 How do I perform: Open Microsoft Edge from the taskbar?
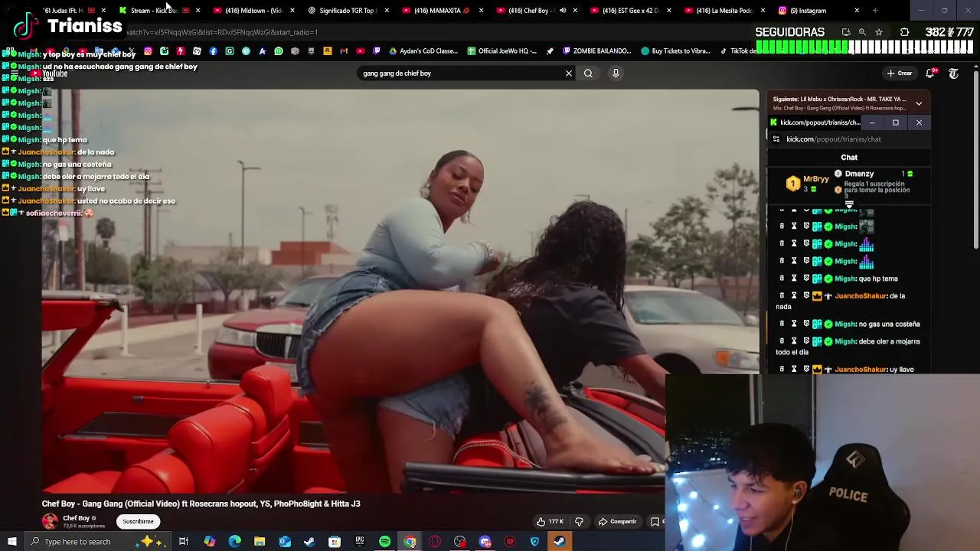(234, 542)
